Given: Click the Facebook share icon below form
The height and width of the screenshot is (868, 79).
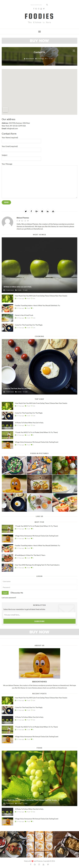Looking at the screenshot, I should pyautogui.click(x=31, y=211).
